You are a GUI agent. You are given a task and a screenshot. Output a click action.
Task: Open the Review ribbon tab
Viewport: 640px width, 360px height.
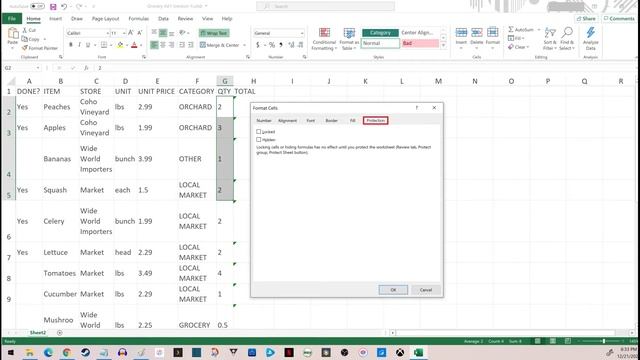[x=185, y=19]
